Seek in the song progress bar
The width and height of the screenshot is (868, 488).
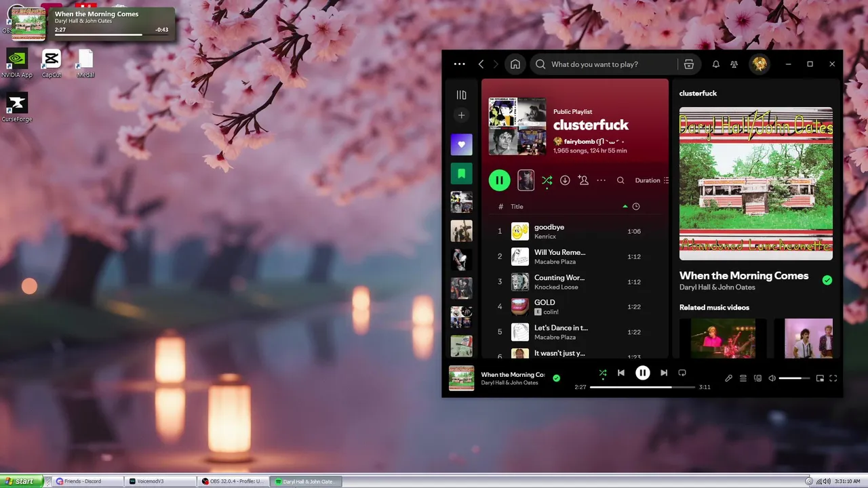[642, 387]
